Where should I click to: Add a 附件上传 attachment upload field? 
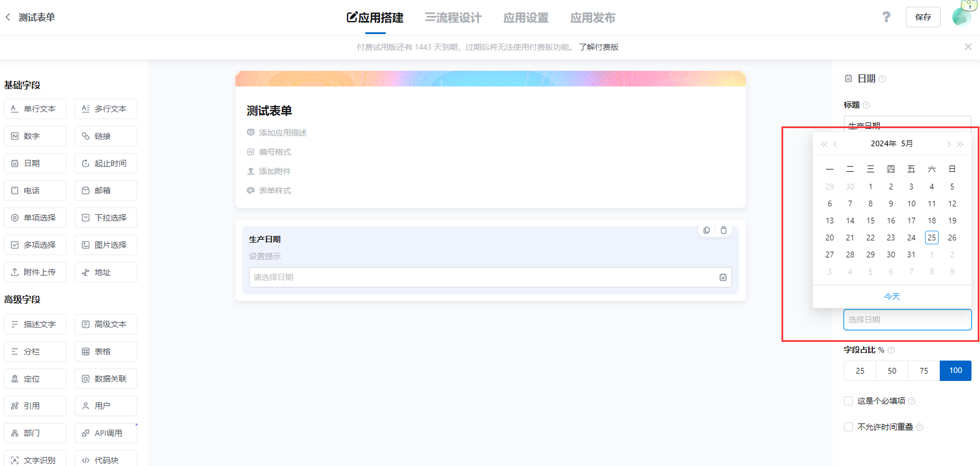[x=35, y=272]
